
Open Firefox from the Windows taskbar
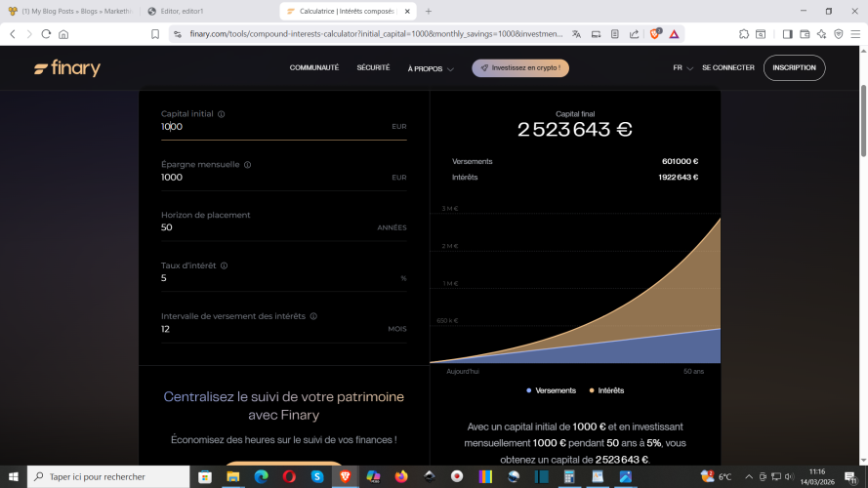401,476
